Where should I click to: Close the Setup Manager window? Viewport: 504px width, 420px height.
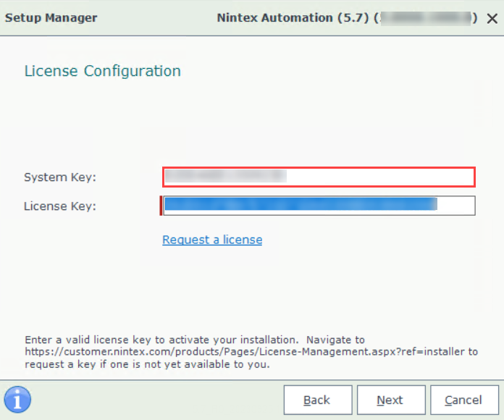[x=492, y=18]
